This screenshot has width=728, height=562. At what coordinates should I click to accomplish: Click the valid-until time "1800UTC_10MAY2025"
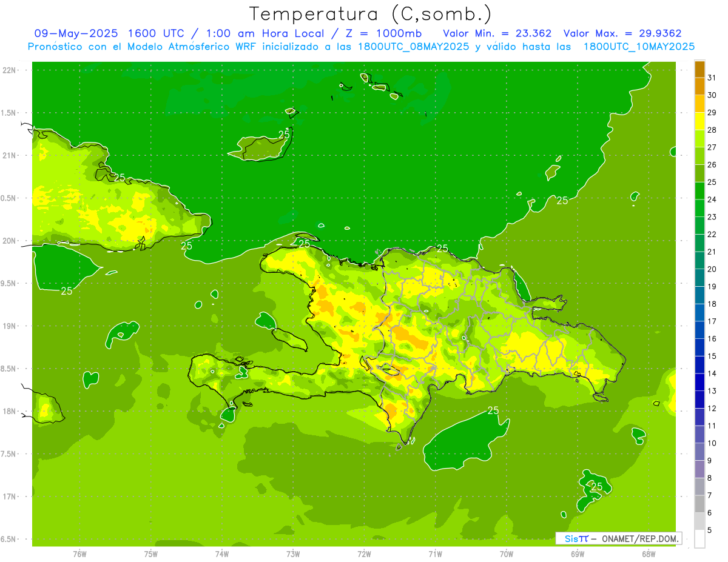pos(639,46)
